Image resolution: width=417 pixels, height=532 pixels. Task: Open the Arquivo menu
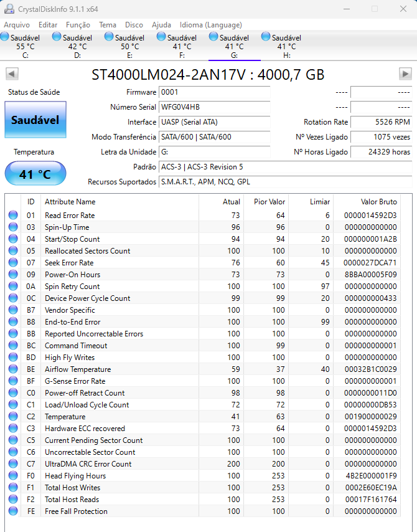17,25
